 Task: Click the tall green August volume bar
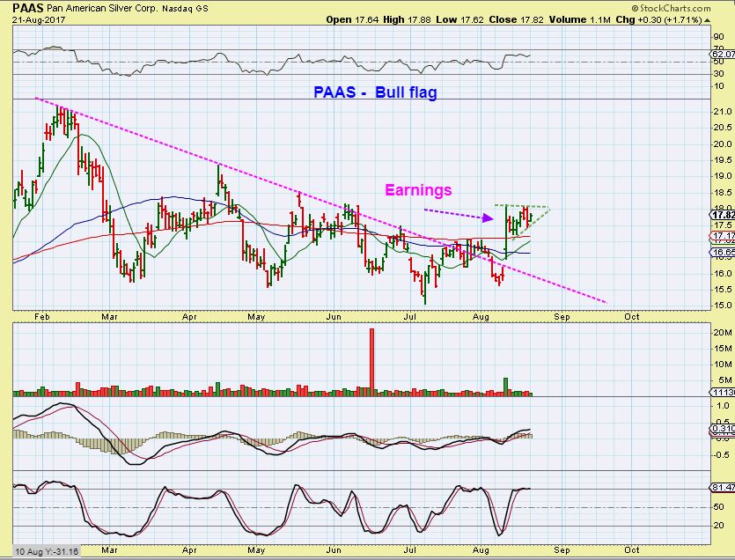506,387
